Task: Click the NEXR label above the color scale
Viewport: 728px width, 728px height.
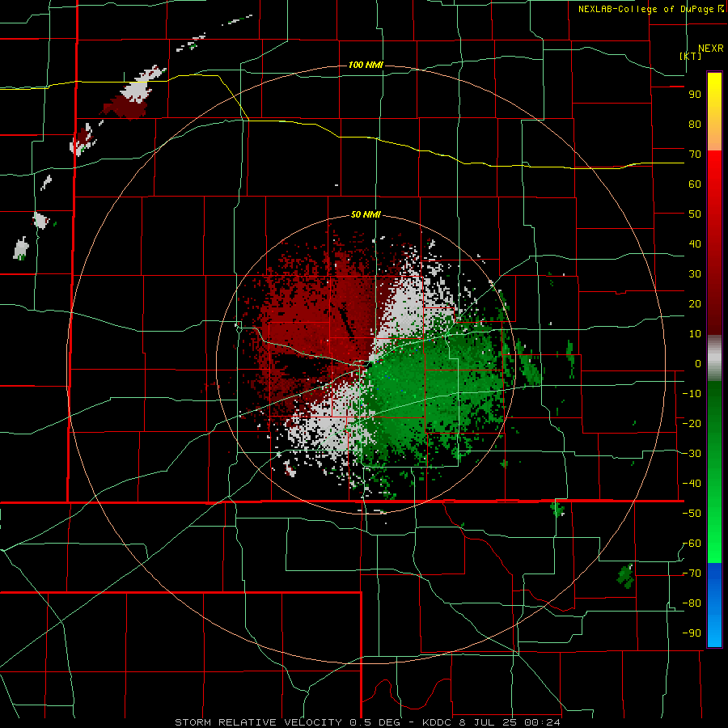Action: tap(711, 49)
